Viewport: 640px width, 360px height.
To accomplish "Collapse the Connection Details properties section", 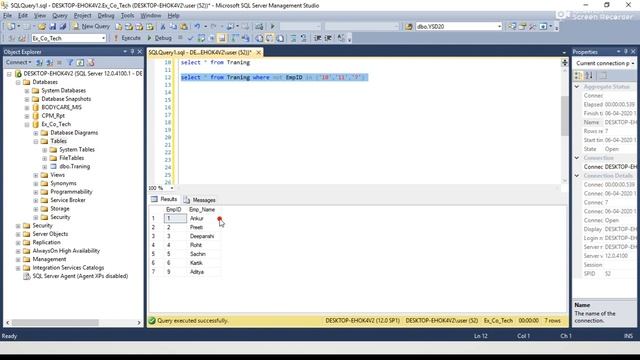I will click(x=577, y=176).
